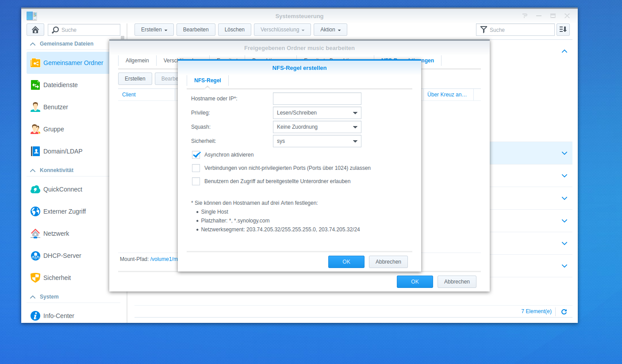This screenshot has width=622, height=364.
Task: Open the Privileg dropdown
Action: [317, 113]
